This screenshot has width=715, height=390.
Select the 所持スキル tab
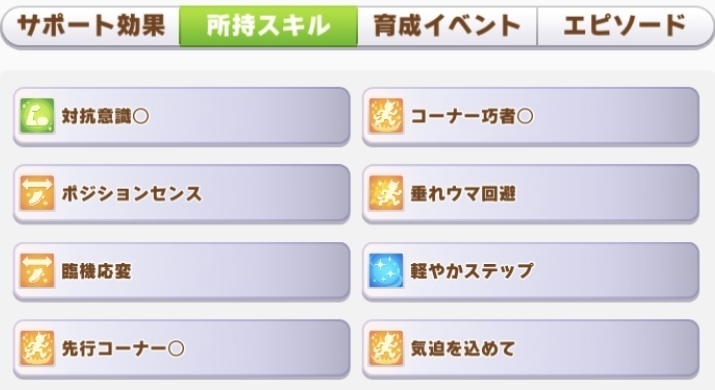(268, 26)
